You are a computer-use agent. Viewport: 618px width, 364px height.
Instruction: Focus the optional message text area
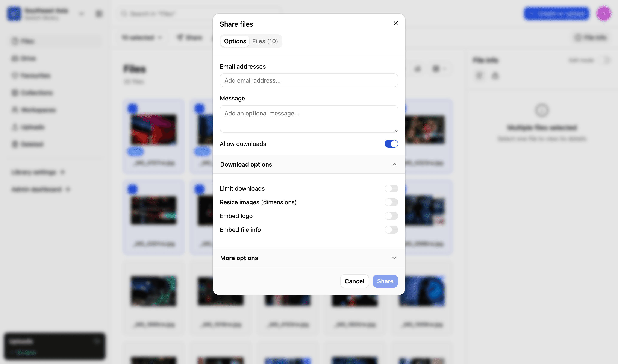309,119
